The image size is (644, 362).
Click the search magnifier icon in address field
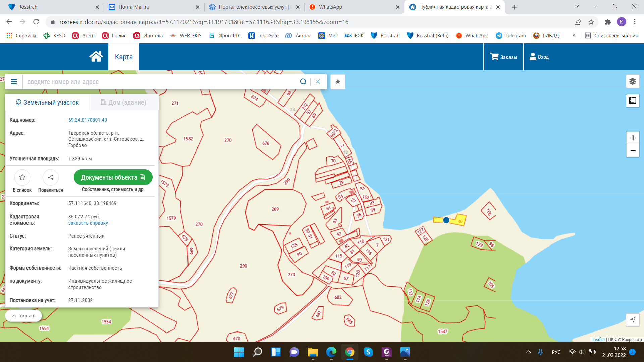303,82
